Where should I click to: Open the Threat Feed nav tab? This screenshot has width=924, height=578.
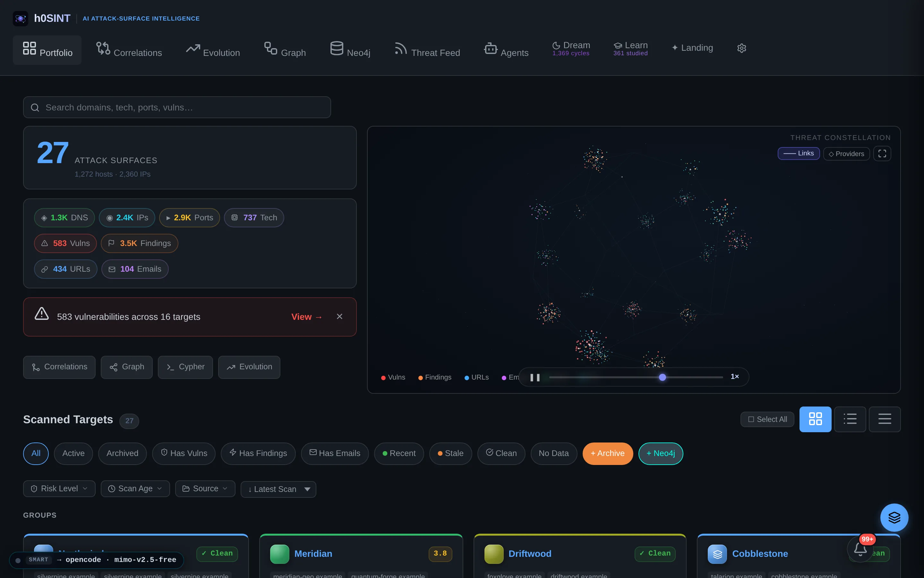(427, 50)
